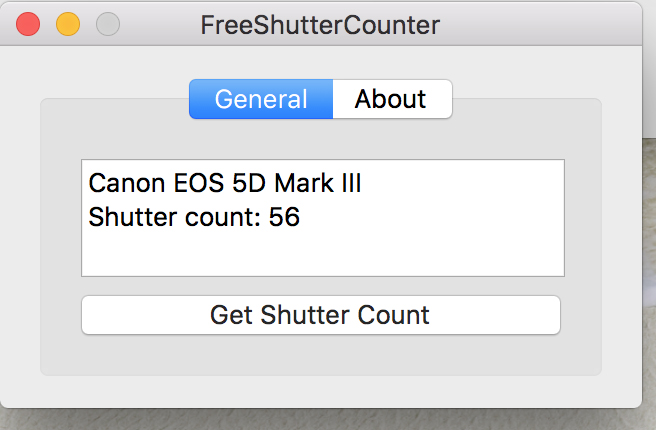Click the grayed-out zoom window button
Viewport: 656px width, 430px height.
(x=108, y=24)
